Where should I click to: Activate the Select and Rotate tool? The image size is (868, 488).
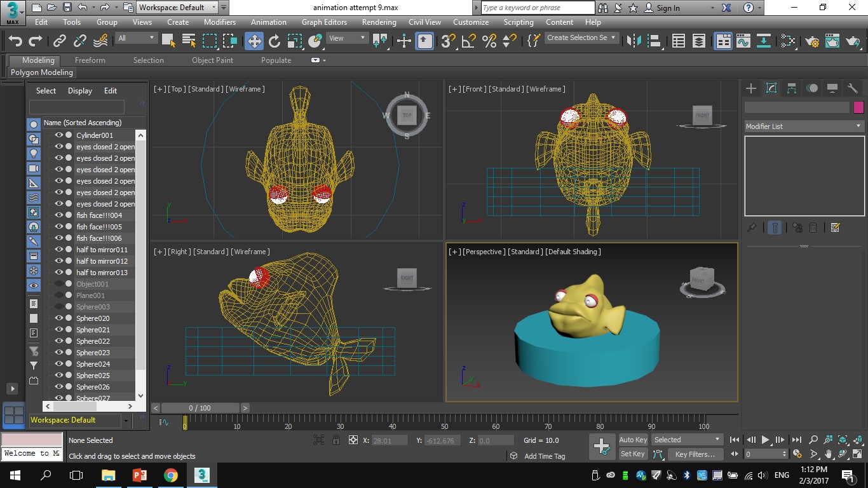click(275, 41)
